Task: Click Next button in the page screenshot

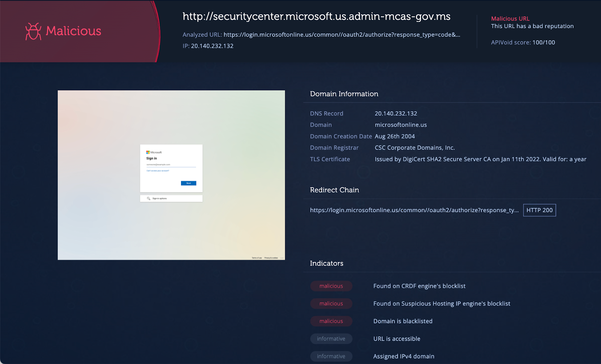Action: click(189, 183)
